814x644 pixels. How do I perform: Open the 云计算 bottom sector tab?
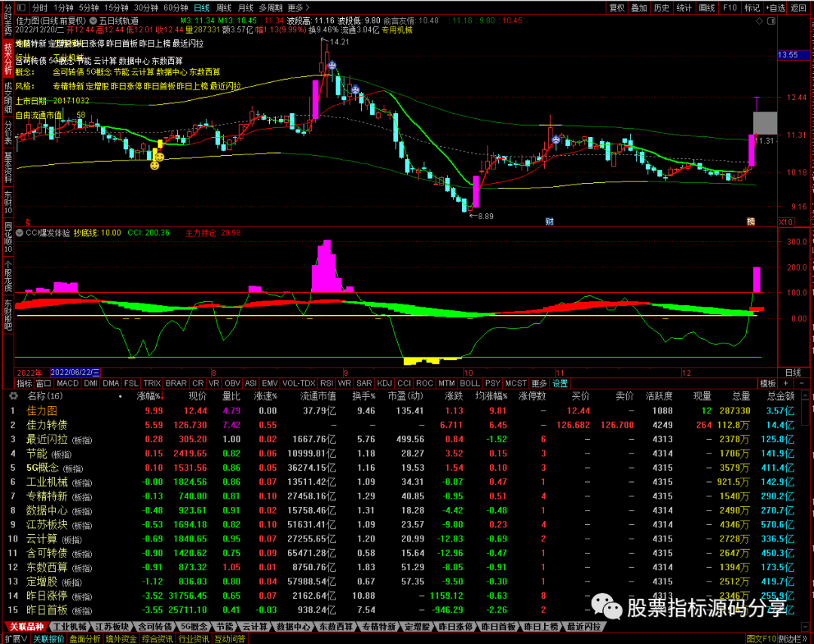(x=255, y=627)
